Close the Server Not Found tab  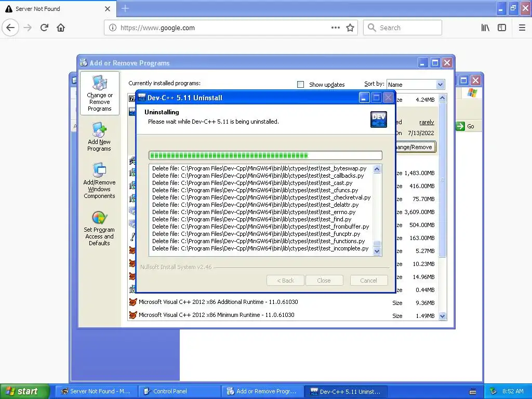point(108,9)
